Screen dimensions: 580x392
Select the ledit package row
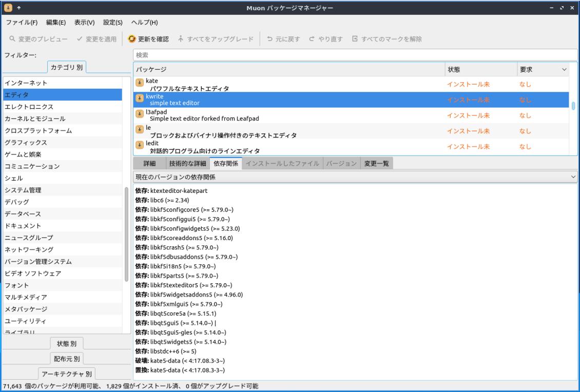coord(351,146)
